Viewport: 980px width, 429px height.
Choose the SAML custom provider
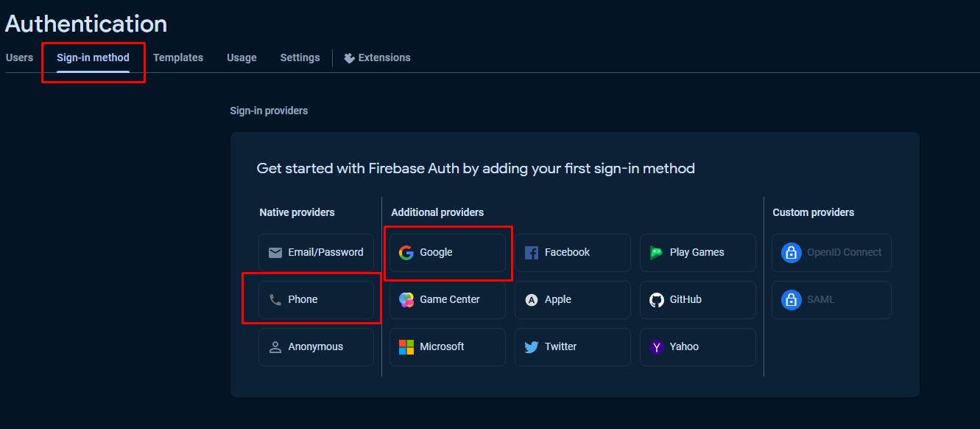(831, 300)
